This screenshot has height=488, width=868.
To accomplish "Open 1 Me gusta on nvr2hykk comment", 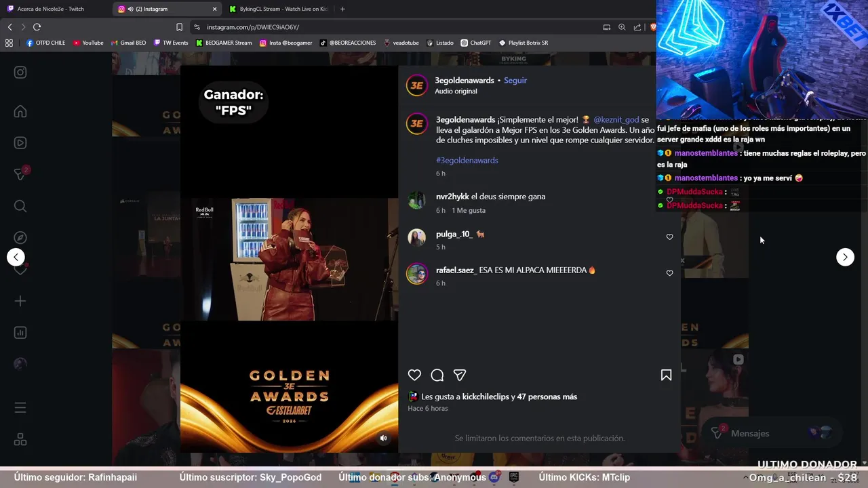I will click(469, 211).
